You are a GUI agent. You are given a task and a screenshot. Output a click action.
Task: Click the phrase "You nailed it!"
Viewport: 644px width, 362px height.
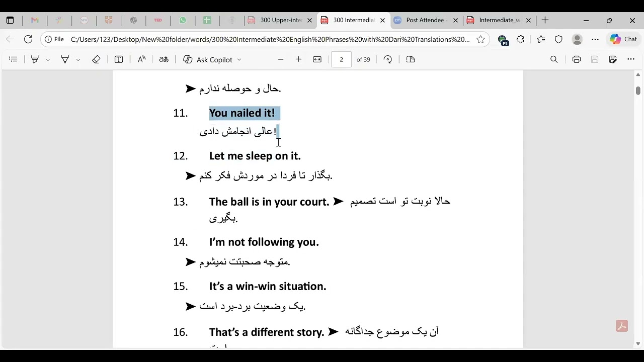tap(242, 113)
